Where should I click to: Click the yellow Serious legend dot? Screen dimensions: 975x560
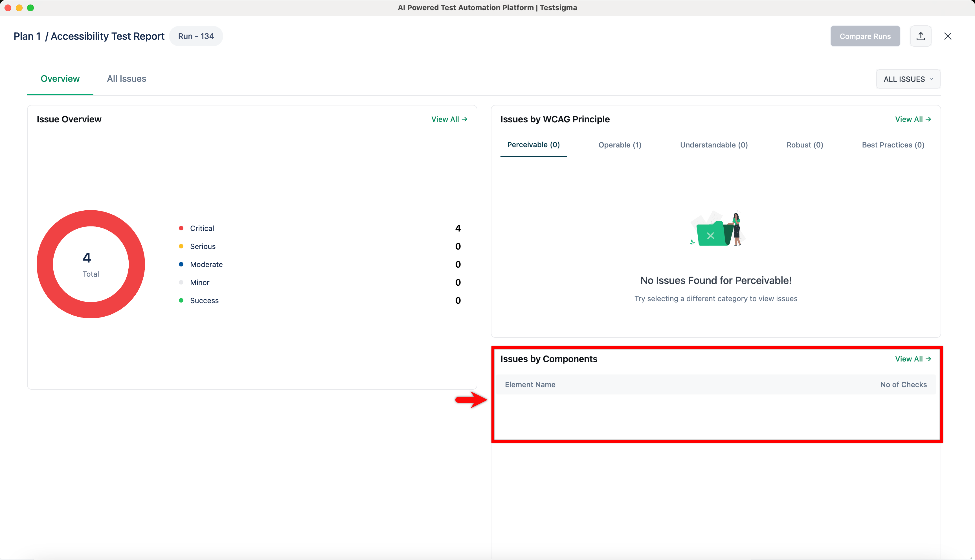181,246
